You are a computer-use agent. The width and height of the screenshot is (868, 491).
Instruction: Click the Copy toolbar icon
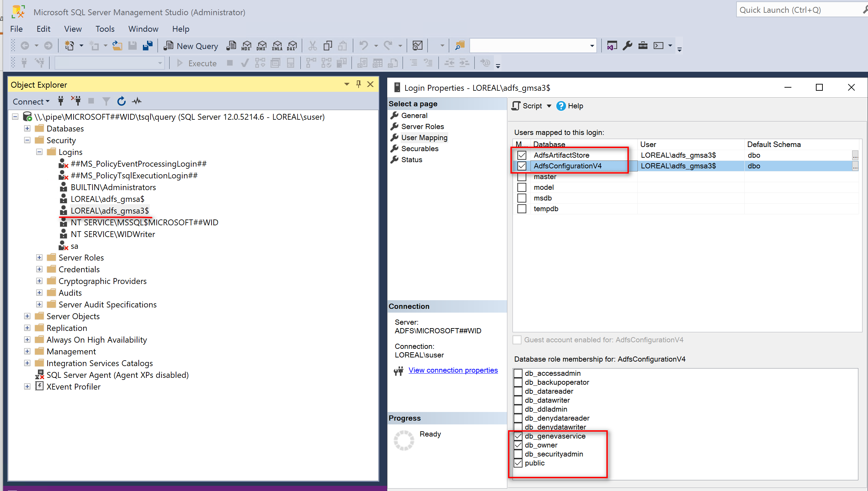[328, 46]
